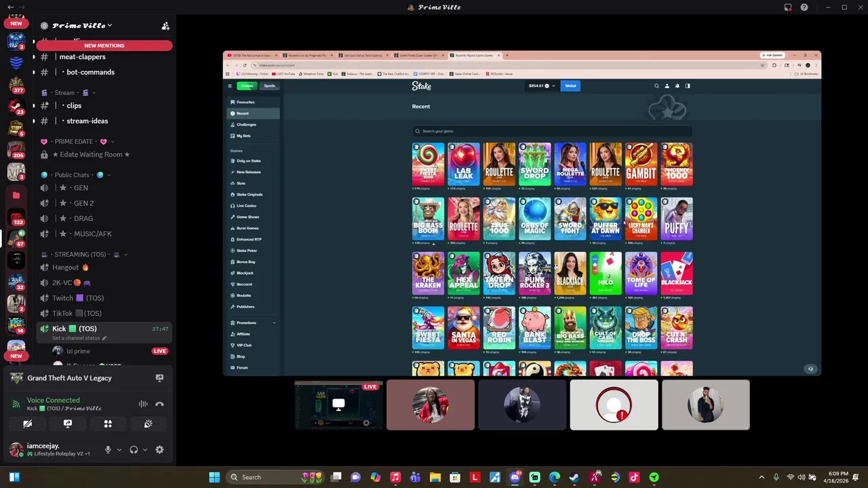Open Discord from the Windows taskbar
Image resolution: width=868 pixels, height=488 pixels.
point(515,477)
